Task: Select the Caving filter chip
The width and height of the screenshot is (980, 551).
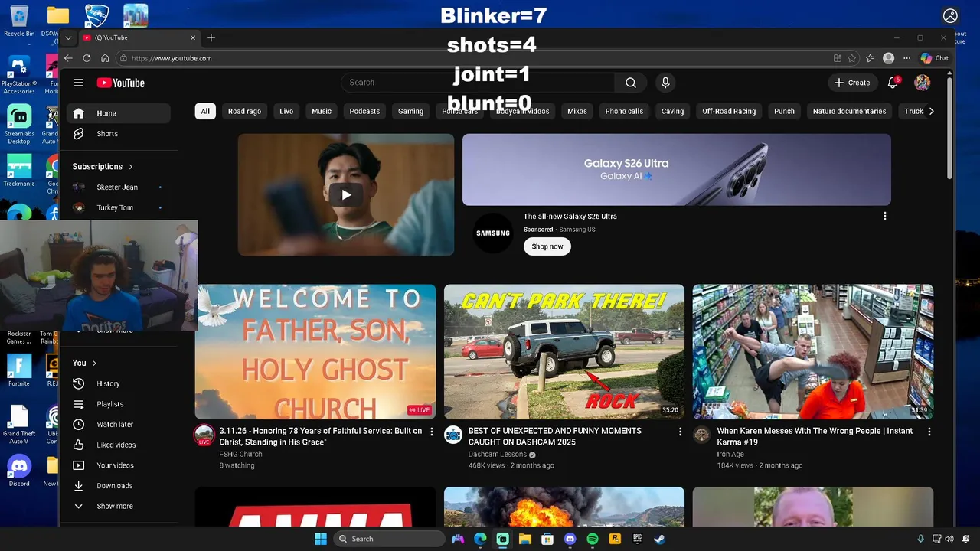Action: [x=672, y=112]
